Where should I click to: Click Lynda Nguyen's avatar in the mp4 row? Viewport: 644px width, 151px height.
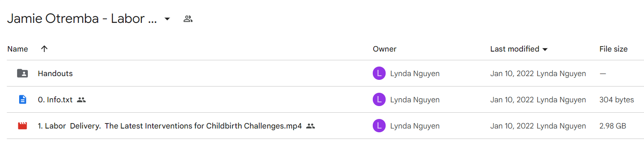(x=379, y=126)
